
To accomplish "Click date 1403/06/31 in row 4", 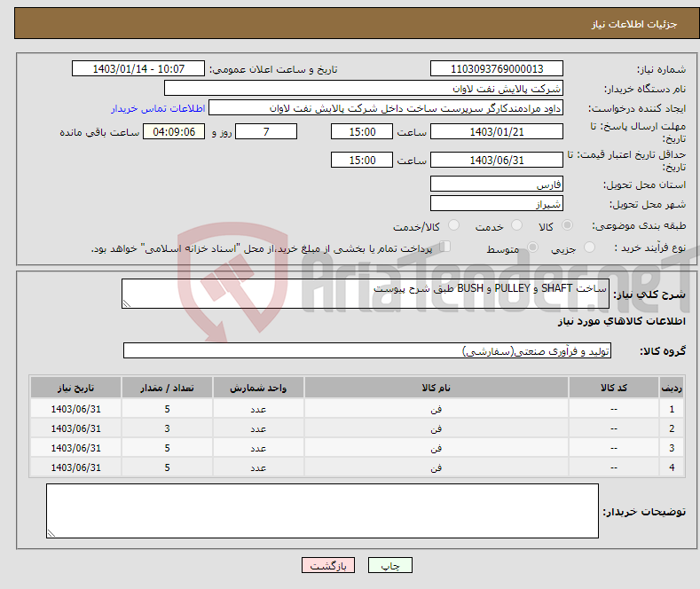I will [x=76, y=467].
